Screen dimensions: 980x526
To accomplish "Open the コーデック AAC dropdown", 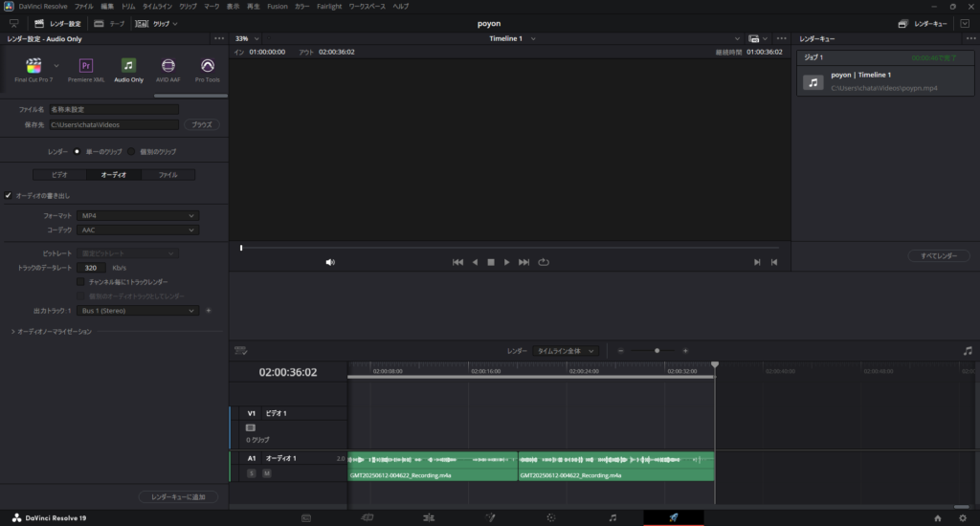I will 139,230.
